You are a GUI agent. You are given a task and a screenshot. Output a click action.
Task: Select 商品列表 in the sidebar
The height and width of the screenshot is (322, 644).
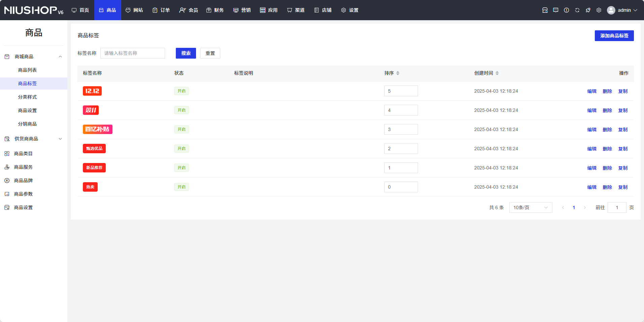(27, 70)
